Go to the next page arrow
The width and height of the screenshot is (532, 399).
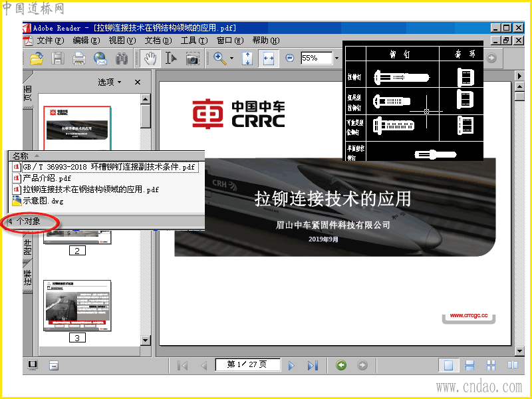[x=291, y=365]
